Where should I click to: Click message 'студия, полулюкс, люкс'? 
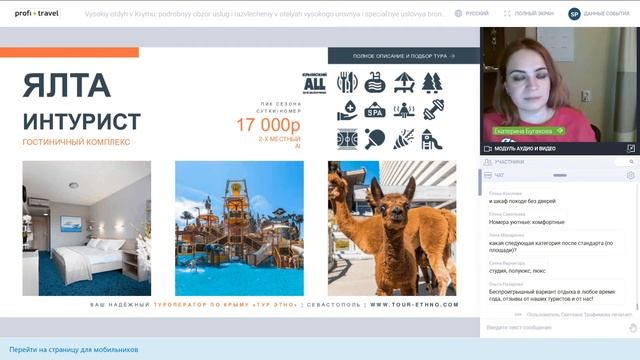tap(517, 271)
